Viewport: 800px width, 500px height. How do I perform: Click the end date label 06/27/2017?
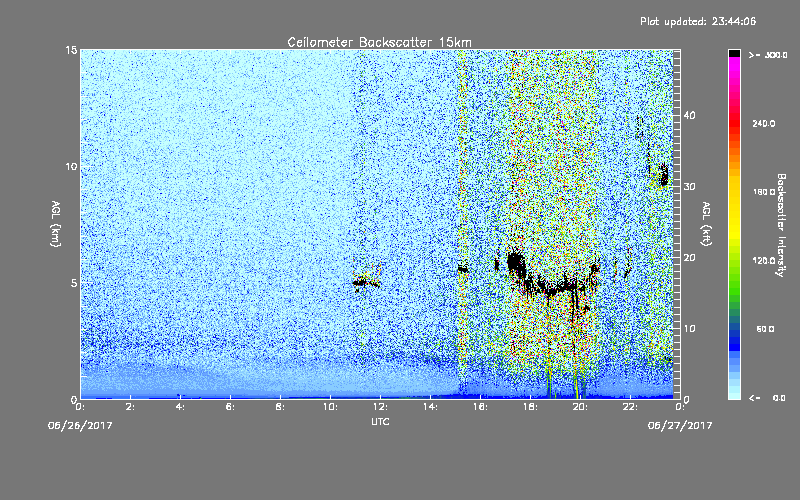click(680, 426)
